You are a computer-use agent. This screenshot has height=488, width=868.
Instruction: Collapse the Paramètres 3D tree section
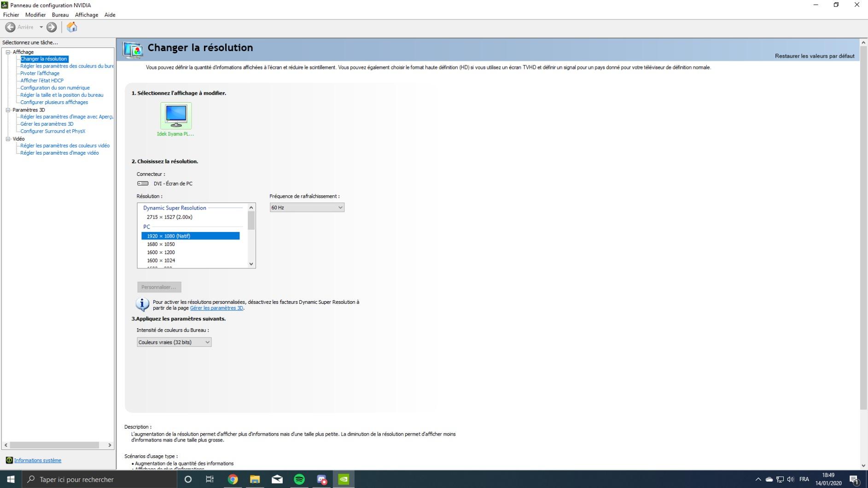[x=8, y=110]
